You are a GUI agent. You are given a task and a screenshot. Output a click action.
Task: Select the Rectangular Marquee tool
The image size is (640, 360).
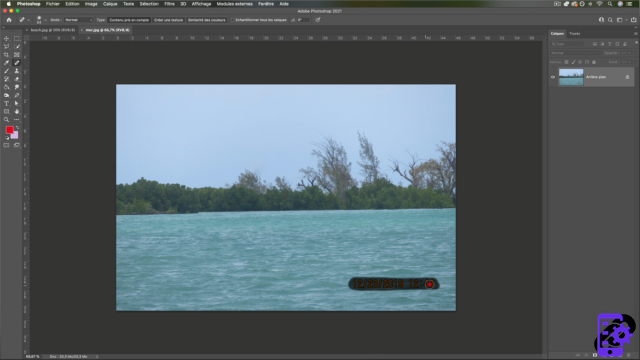[17, 38]
